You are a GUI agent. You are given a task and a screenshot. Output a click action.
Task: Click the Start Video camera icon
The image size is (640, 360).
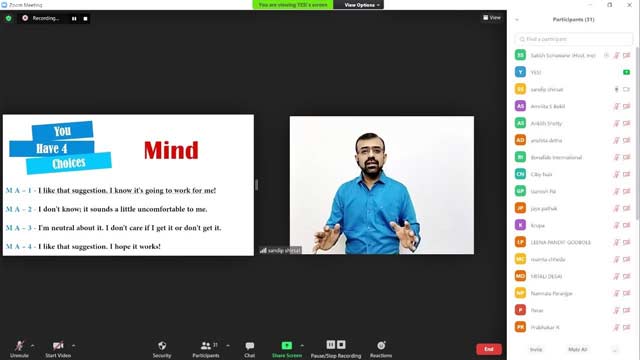[58, 346]
